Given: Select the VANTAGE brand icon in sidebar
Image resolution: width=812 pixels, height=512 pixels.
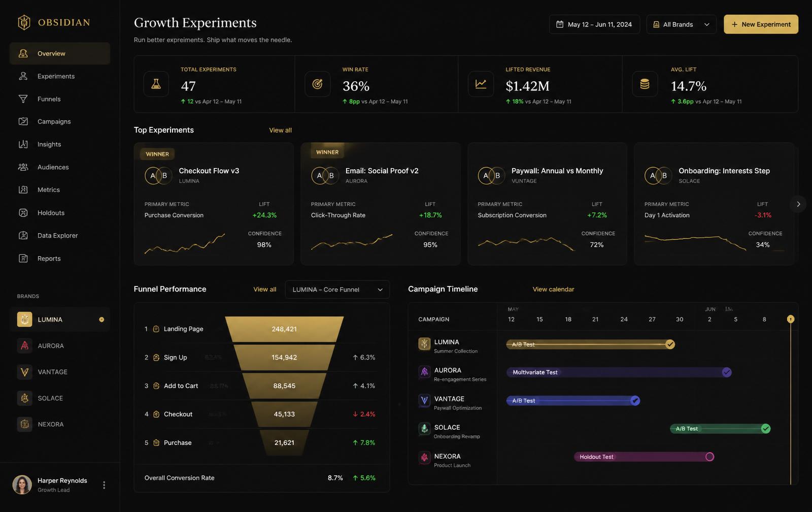Looking at the screenshot, I should pos(24,372).
